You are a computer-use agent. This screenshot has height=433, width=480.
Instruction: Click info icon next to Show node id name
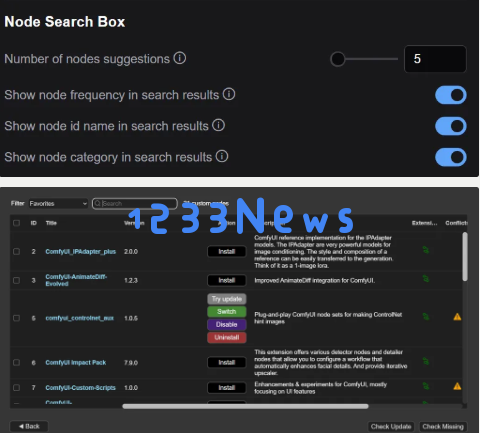[x=219, y=125]
